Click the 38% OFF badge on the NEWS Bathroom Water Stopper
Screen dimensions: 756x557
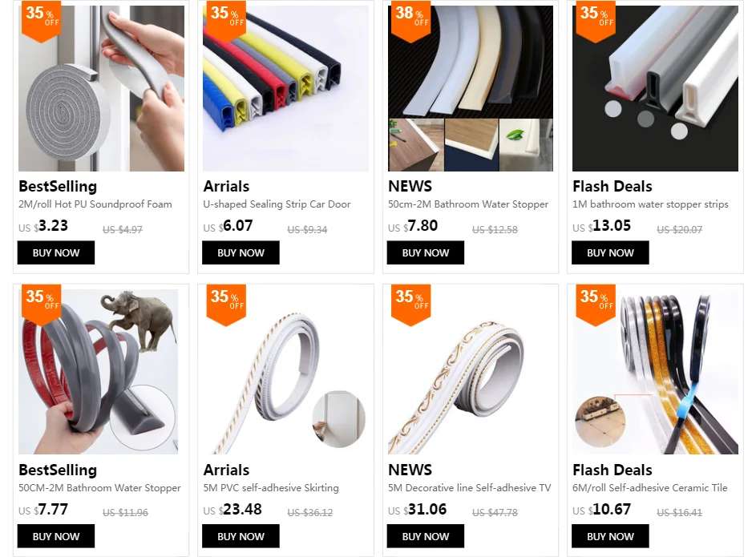(410, 19)
